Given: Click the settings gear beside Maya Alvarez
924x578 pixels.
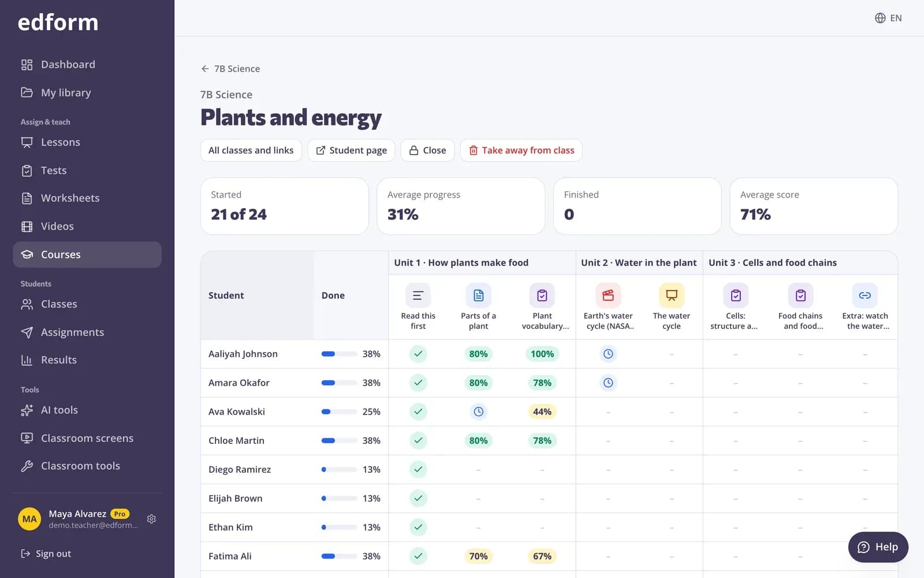Looking at the screenshot, I should tap(151, 519).
